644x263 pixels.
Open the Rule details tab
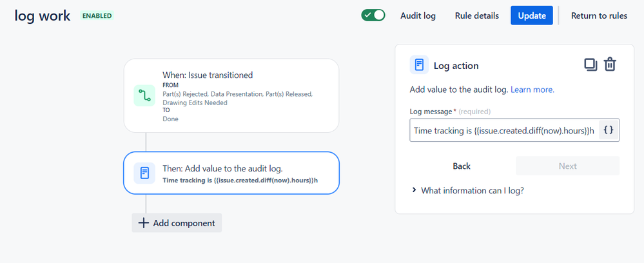[477, 15]
